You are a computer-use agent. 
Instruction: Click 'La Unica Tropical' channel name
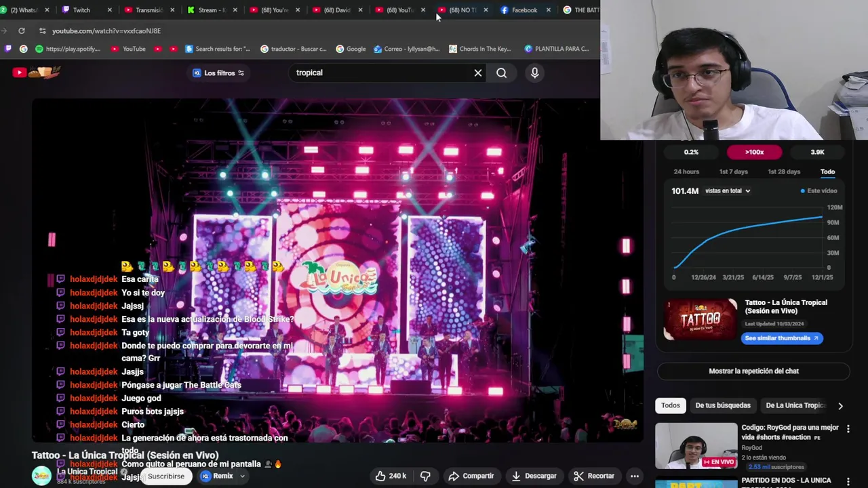[x=87, y=472]
